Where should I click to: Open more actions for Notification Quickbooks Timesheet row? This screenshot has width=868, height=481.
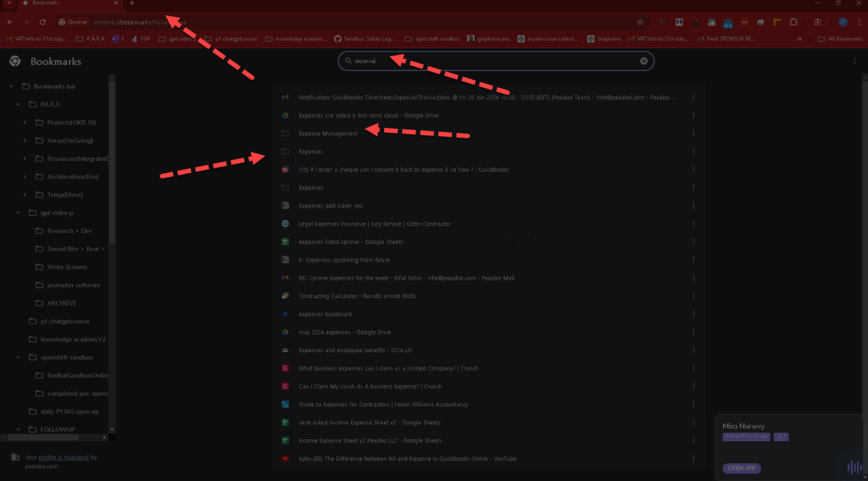coord(693,97)
